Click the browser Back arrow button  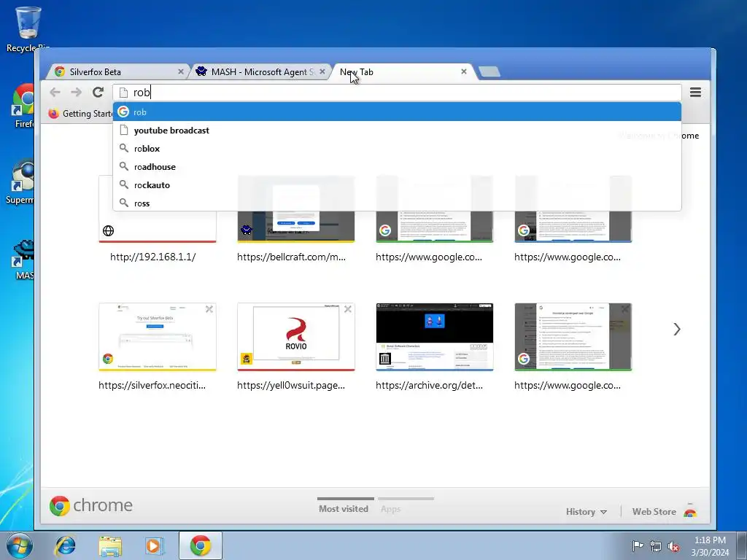tap(55, 93)
